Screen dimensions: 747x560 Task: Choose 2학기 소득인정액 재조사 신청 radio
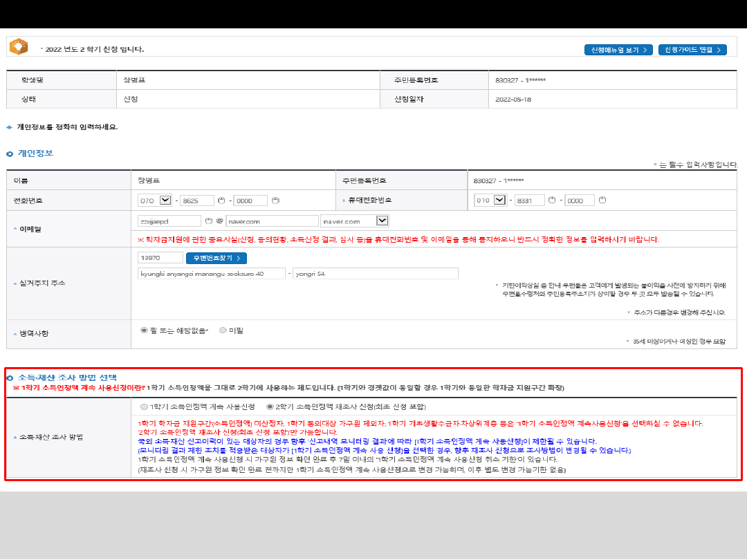pos(270,407)
